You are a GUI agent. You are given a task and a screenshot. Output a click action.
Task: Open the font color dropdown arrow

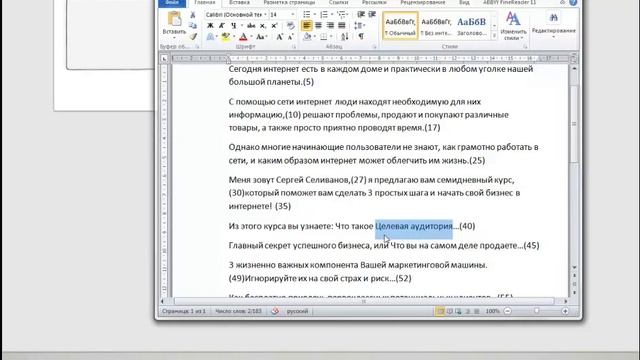tap(251, 37)
